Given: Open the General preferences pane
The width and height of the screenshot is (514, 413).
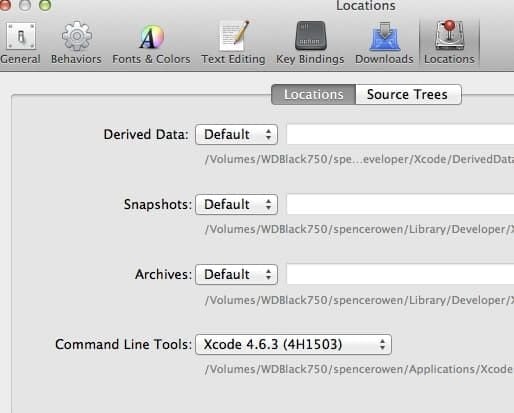Looking at the screenshot, I should [x=20, y=43].
